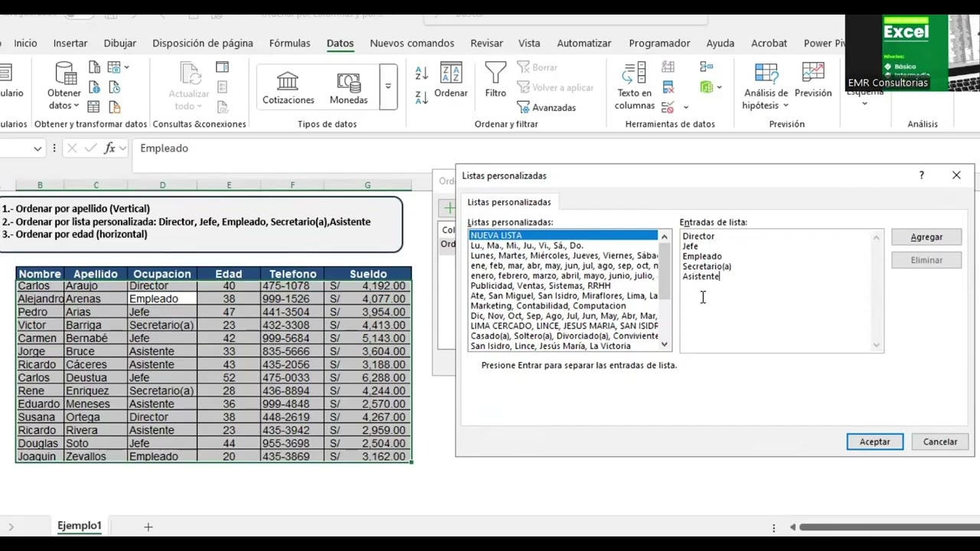Open the Automatizar tab

point(584,44)
